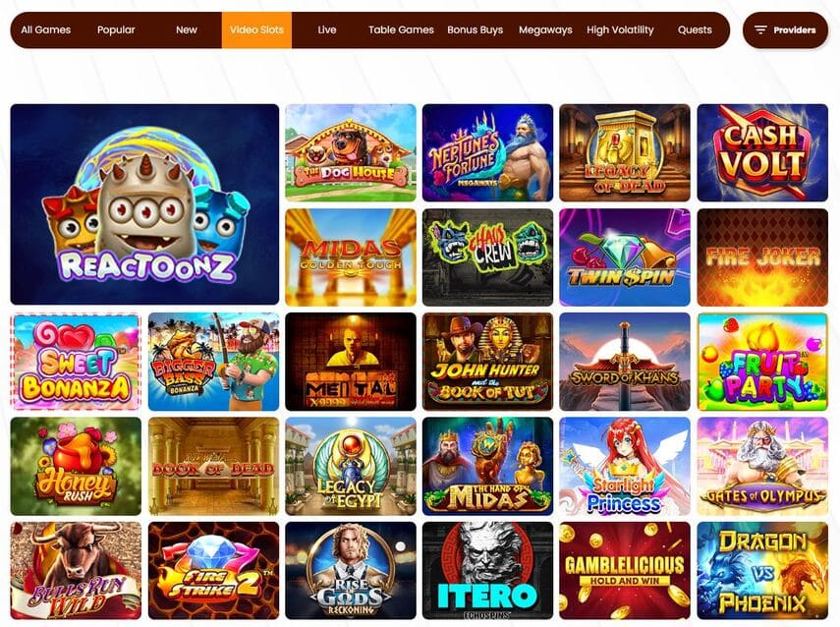840x627 pixels.
Task: Open the Quests tab
Action: pos(695,30)
